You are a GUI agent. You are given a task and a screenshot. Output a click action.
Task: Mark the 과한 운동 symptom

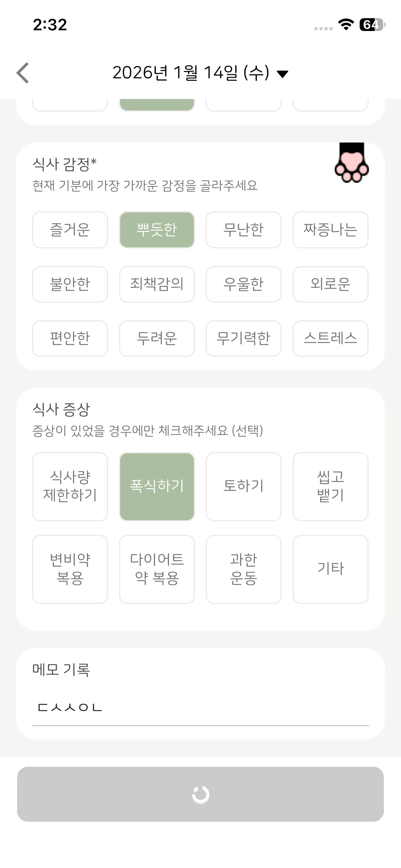click(243, 569)
